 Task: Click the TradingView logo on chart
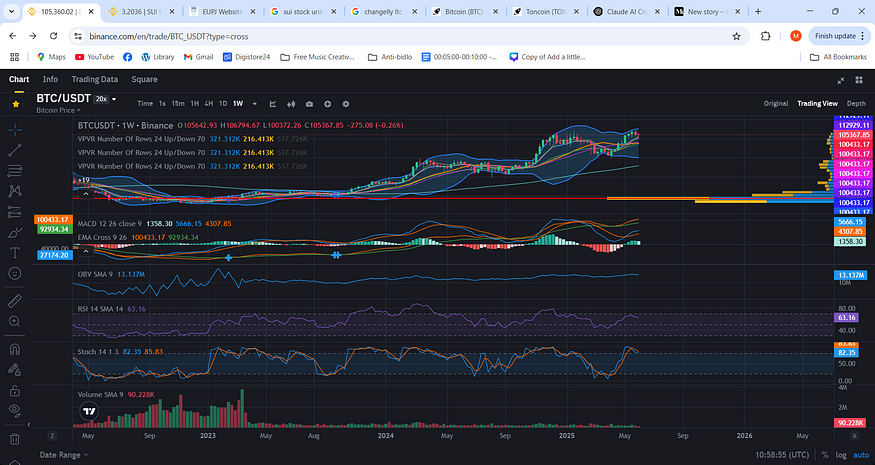pyautogui.click(x=88, y=411)
